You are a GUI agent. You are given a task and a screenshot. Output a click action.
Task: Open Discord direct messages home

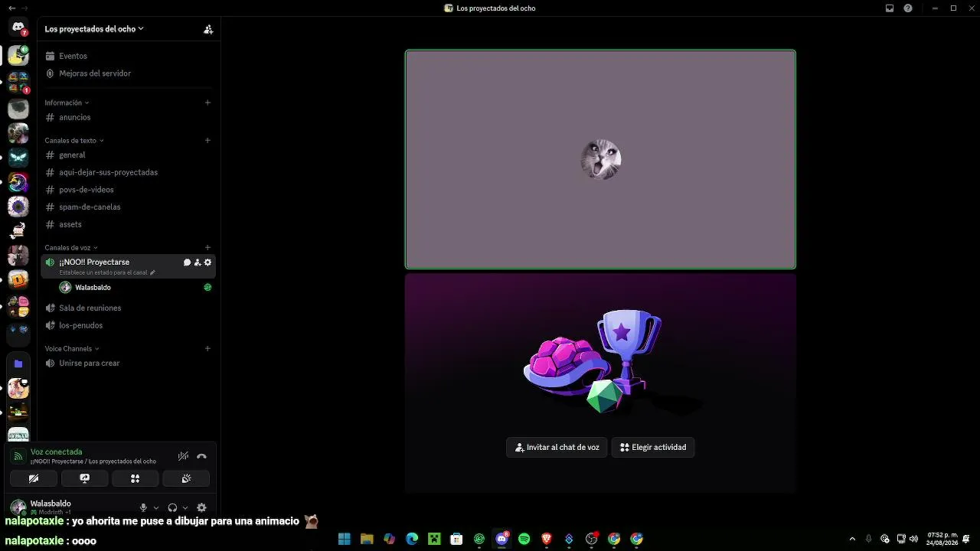pyautogui.click(x=18, y=28)
